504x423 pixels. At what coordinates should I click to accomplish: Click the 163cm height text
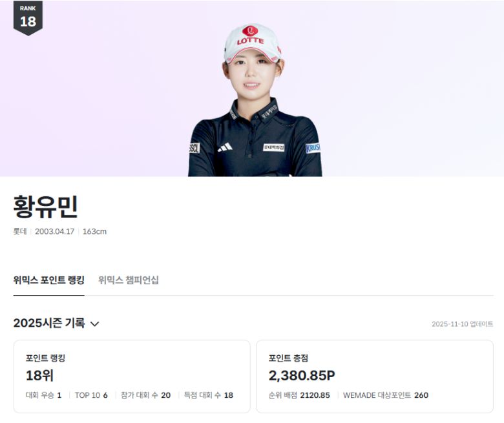(x=94, y=231)
